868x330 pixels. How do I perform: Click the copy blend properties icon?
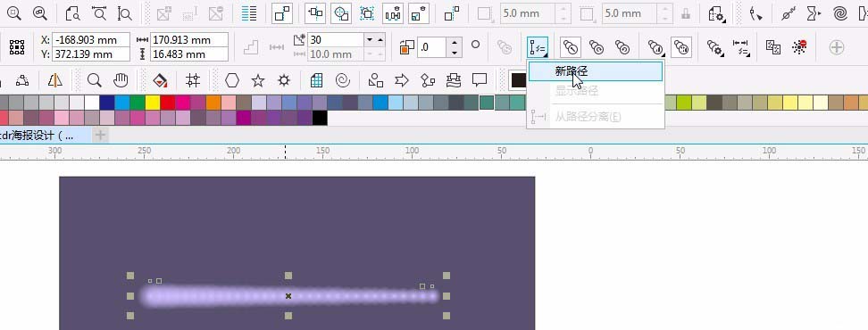coord(773,47)
